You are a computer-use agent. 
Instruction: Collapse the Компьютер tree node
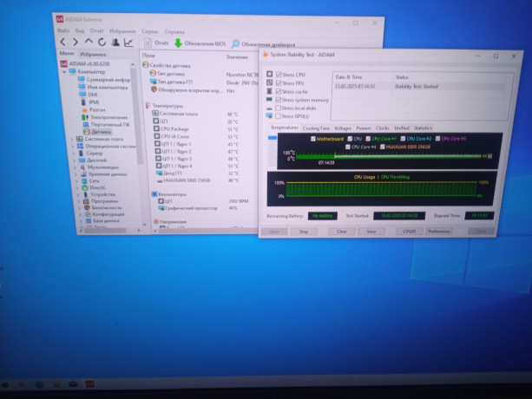64,72
